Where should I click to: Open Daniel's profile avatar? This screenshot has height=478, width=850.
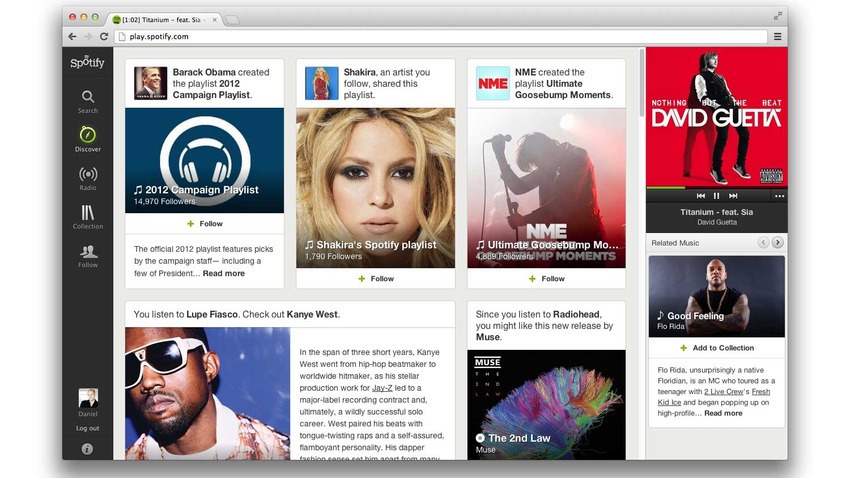tap(88, 398)
